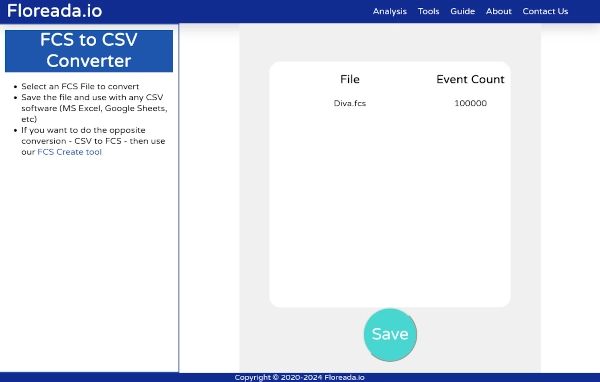Click the round Save button
Screen dimensions: 600x382
pos(390,335)
